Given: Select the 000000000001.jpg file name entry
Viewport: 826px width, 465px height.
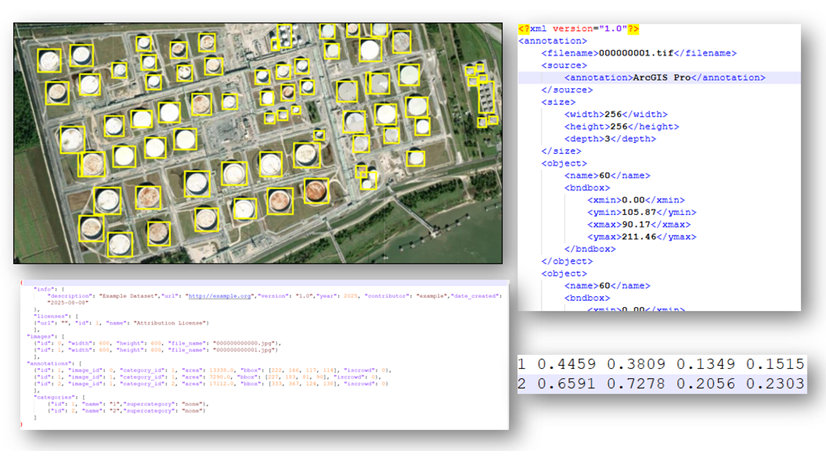Looking at the screenshot, I should [244, 350].
